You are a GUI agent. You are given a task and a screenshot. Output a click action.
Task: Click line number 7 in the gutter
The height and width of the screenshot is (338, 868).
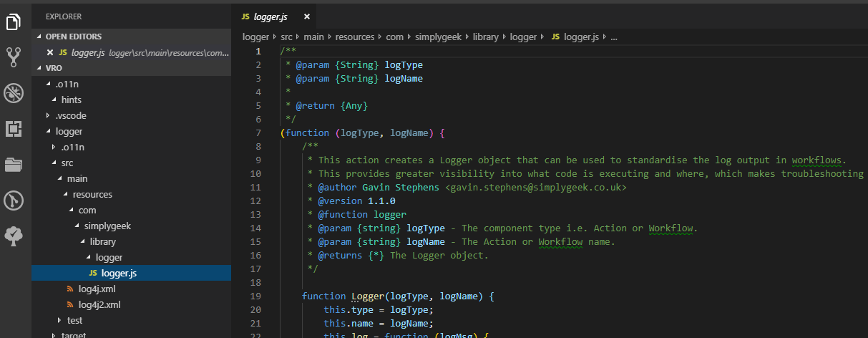coord(258,133)
